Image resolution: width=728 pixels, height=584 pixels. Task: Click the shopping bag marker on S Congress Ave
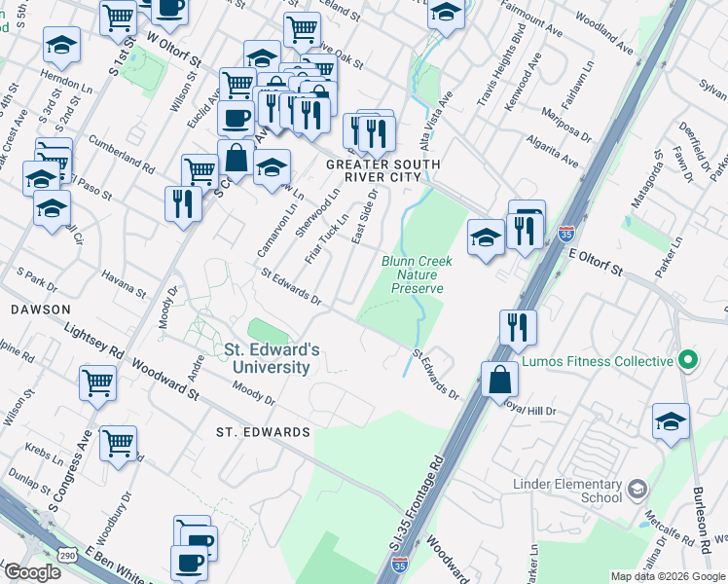(236, 159)
